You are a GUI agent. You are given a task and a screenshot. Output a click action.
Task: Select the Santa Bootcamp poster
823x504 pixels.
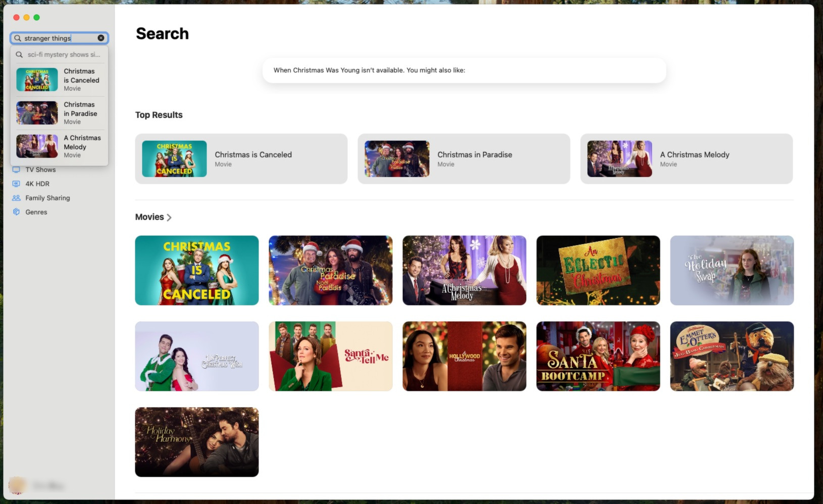coord(598,356)
